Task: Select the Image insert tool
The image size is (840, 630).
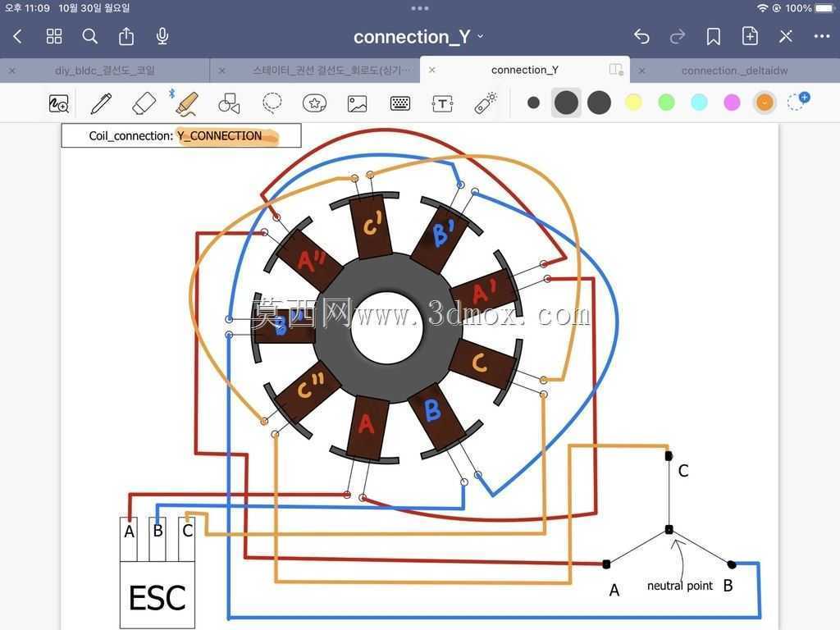Action: pyautogui.click(x=358, y=103)
